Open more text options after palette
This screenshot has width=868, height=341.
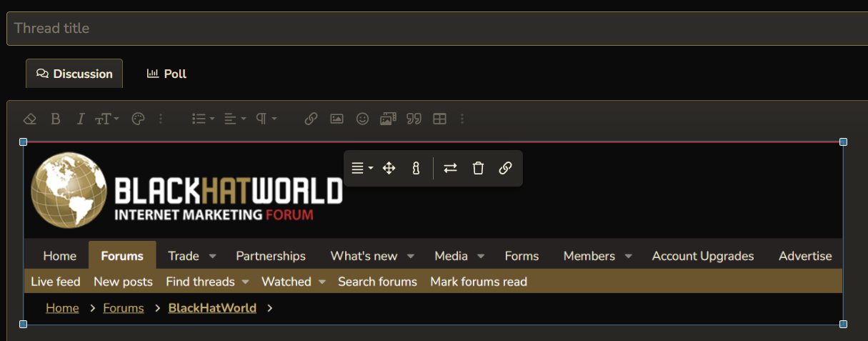[161, 119]
